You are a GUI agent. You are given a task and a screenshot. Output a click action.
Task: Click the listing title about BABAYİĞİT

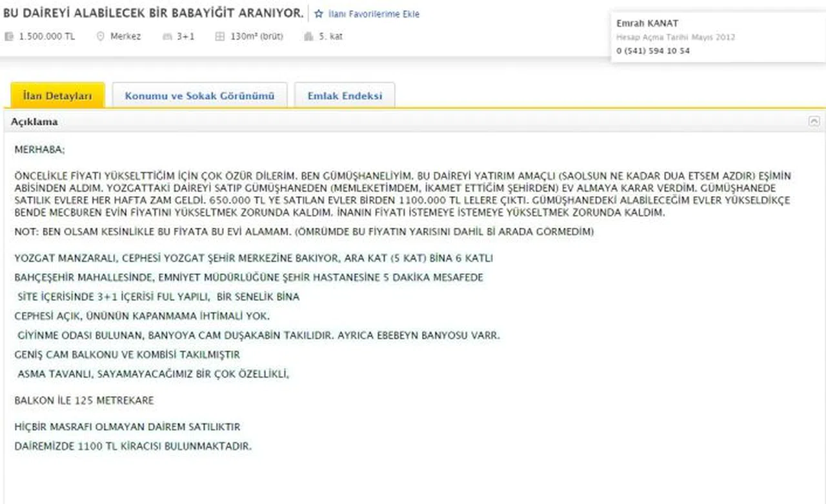pyautogui.click(x=153, y=14)
